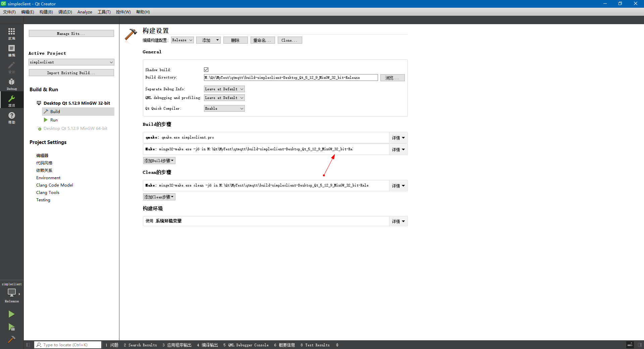Open the Qt Quick Compiler dropdown set to Enable

224,108
